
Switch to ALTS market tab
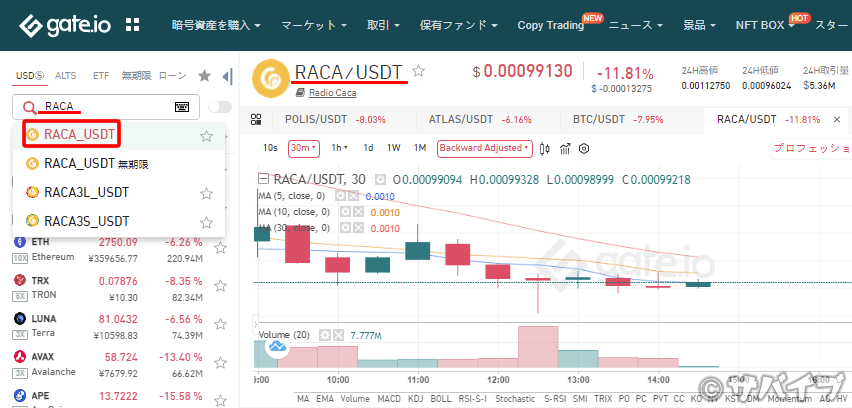65,76
